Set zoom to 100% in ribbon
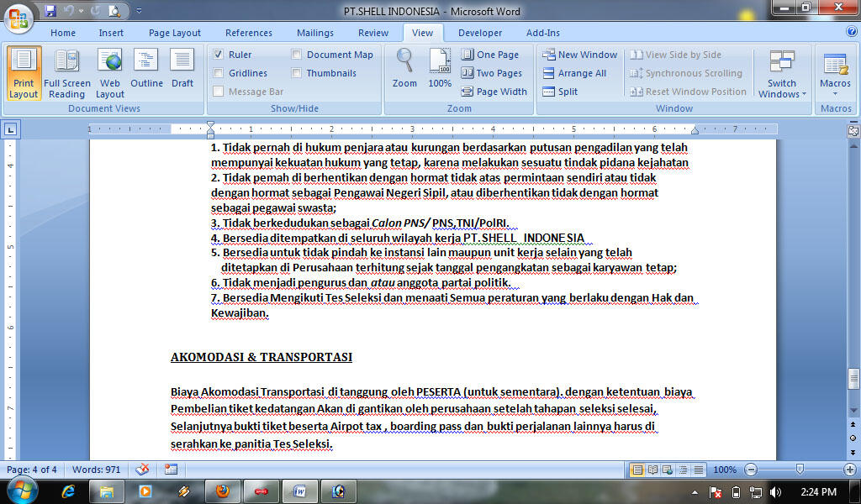This screenshot has height=504, width=861. tap(440, 67)
